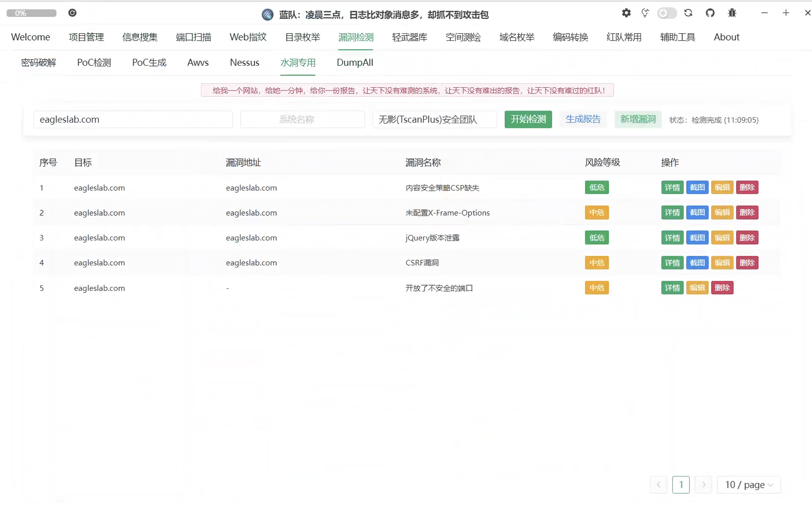Switch to the 端口扫描 menu tab
The width and height of the screenshot is (812, 518).
point(193,37)
